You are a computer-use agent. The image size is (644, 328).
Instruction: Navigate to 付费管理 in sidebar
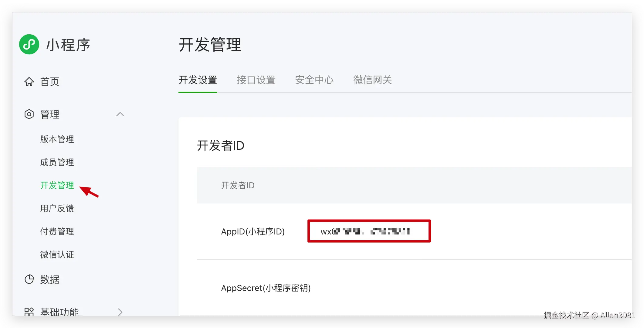[57, 231]
